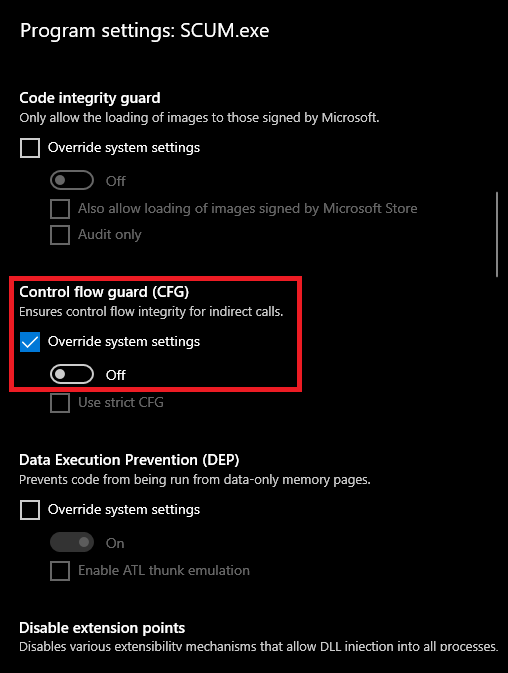The width and height of the screenshot is (508, 673).
Task: Tick the Enable ATL thunk emulation checkbox
Action: click(x=60, y=571)
